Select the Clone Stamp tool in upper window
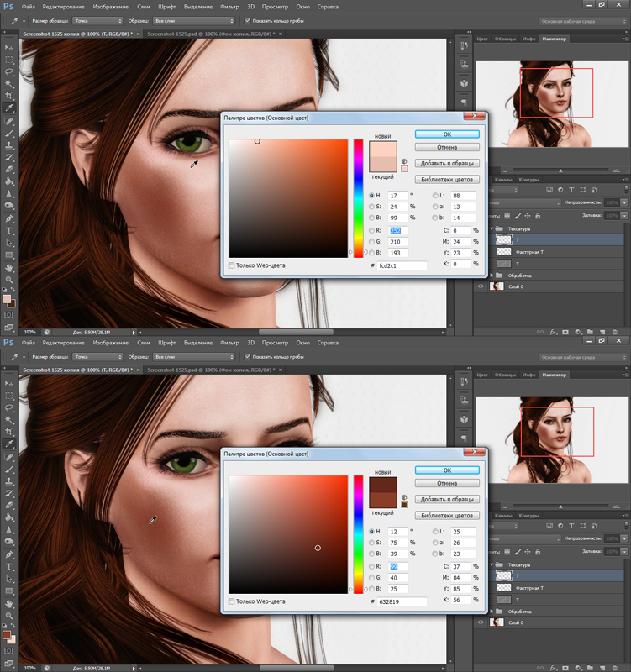The height and width of the screenshot is (672, 631). click(x=9, y=145)
